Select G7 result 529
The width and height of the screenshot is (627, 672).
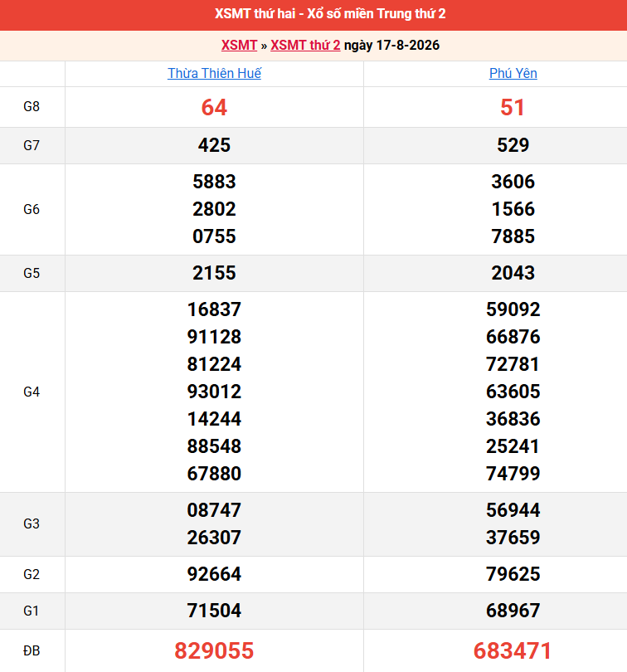point(513,145)
